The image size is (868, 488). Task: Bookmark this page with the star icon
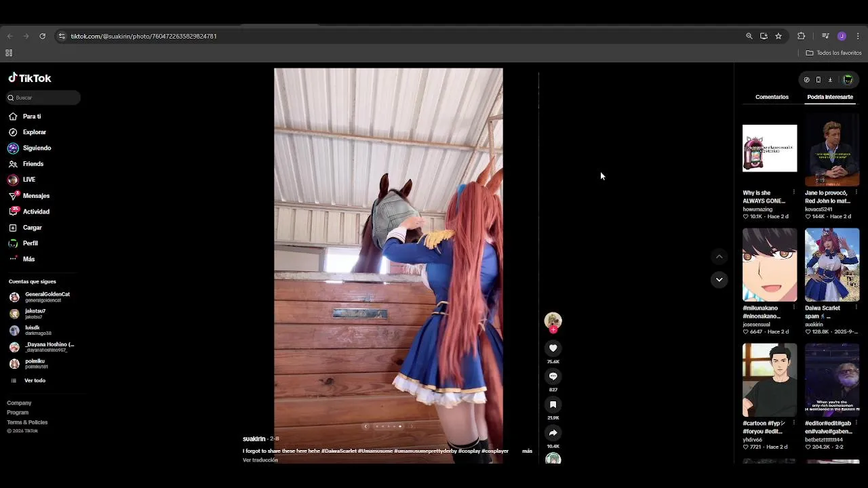point(778,36)
